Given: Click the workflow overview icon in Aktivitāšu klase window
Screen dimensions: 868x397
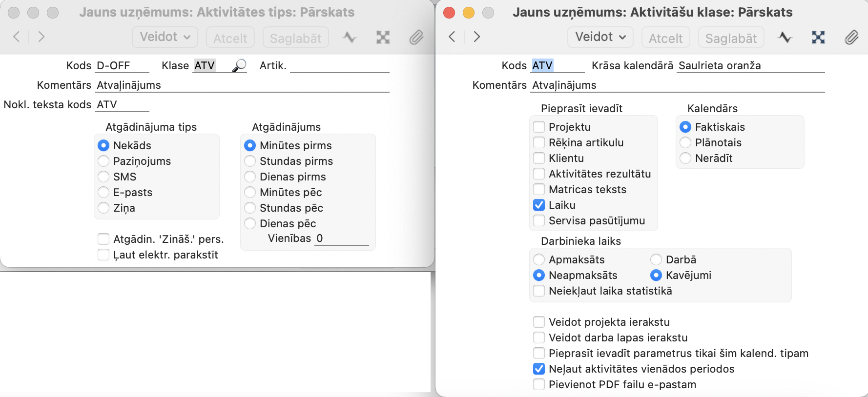Looking at the screenshot, I should click(818, 38).
